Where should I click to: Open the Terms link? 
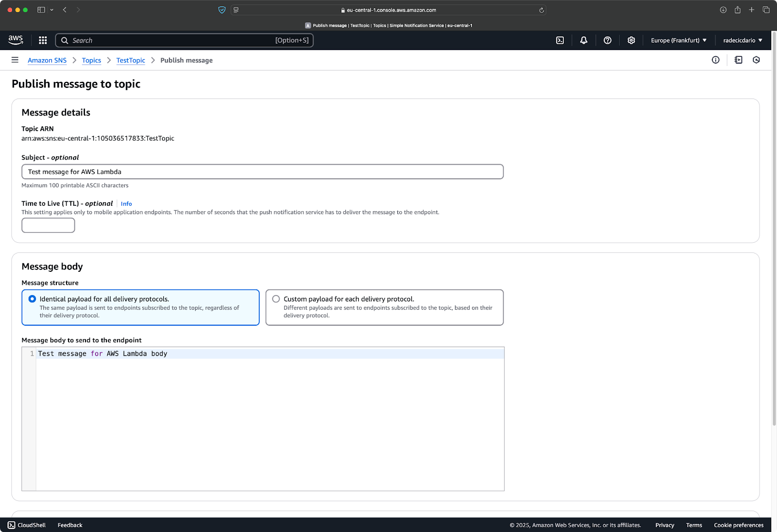pos(694,525)
